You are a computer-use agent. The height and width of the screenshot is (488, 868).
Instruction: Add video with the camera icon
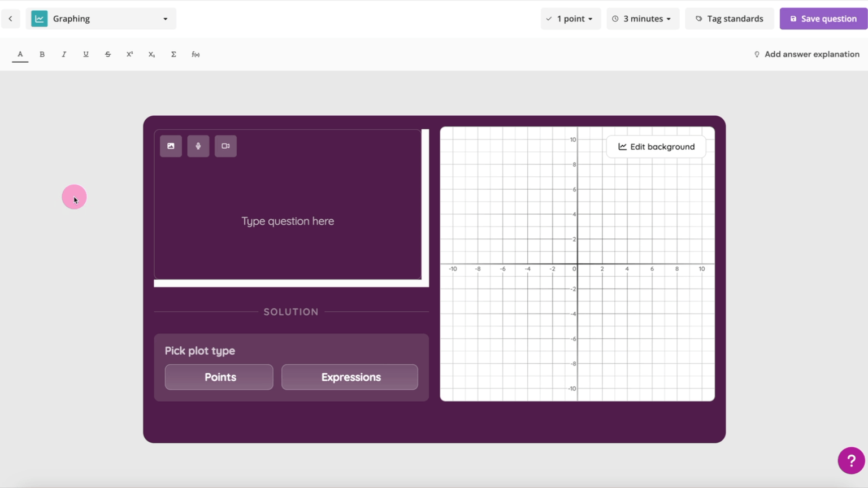[225, 146]
